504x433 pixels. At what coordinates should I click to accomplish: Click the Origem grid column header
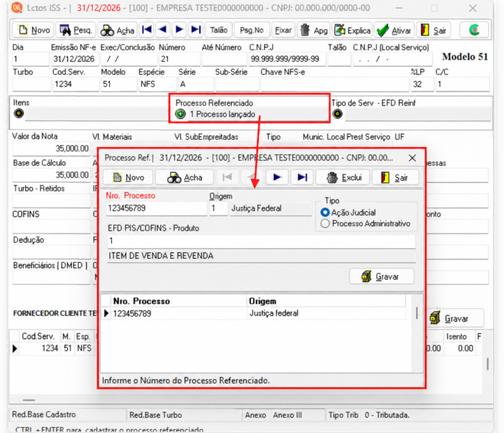(326, 301)
